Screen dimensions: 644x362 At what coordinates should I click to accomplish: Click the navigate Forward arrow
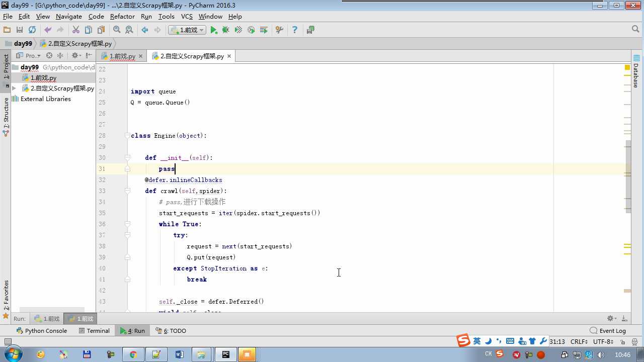point(157,30)
